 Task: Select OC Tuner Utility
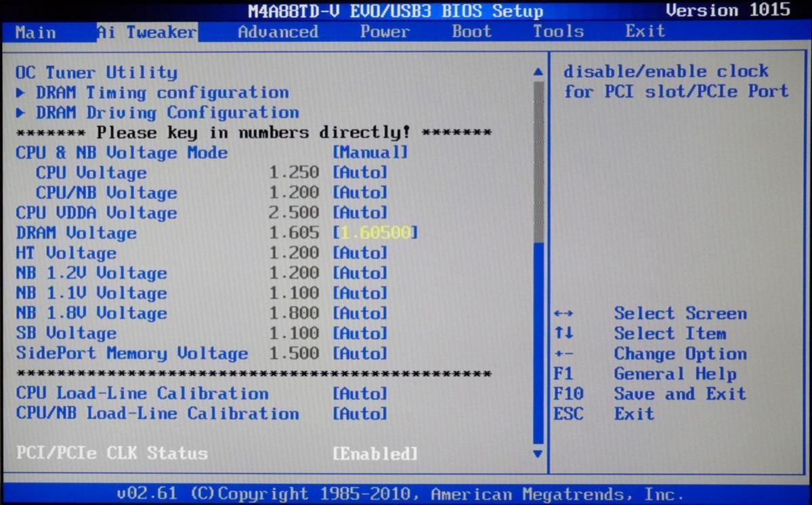(96, 72)
